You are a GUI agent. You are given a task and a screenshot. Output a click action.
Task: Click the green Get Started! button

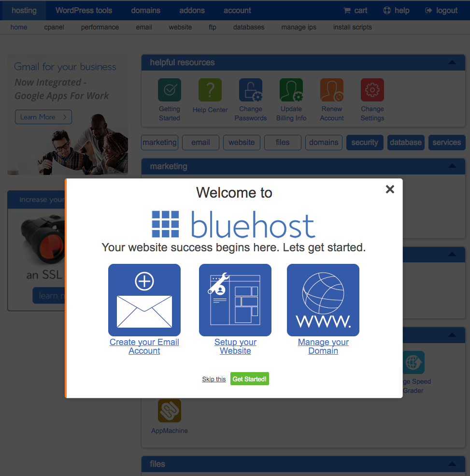pyautogui.click(x=249, y=379)
